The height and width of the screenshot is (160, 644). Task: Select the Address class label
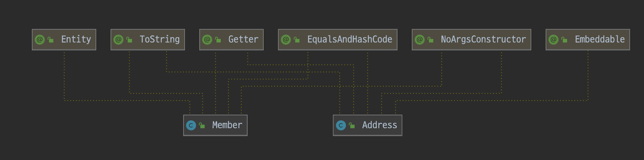point(380,125)
